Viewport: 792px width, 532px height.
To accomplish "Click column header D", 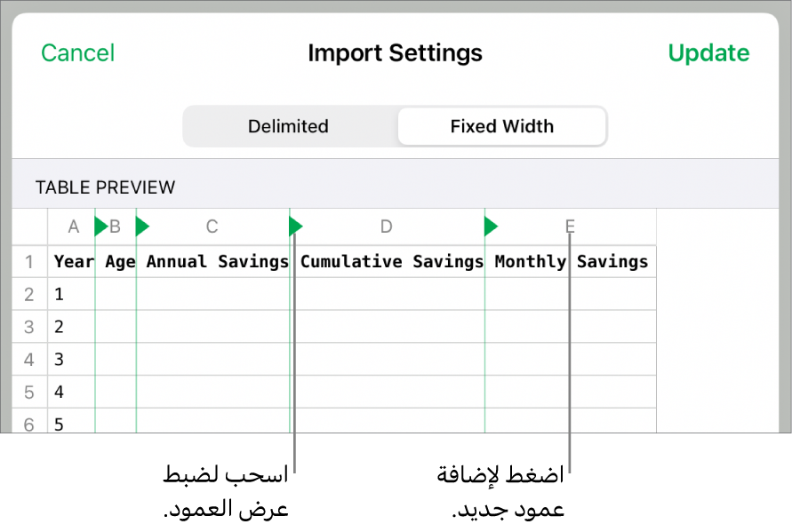I will 386,227.
